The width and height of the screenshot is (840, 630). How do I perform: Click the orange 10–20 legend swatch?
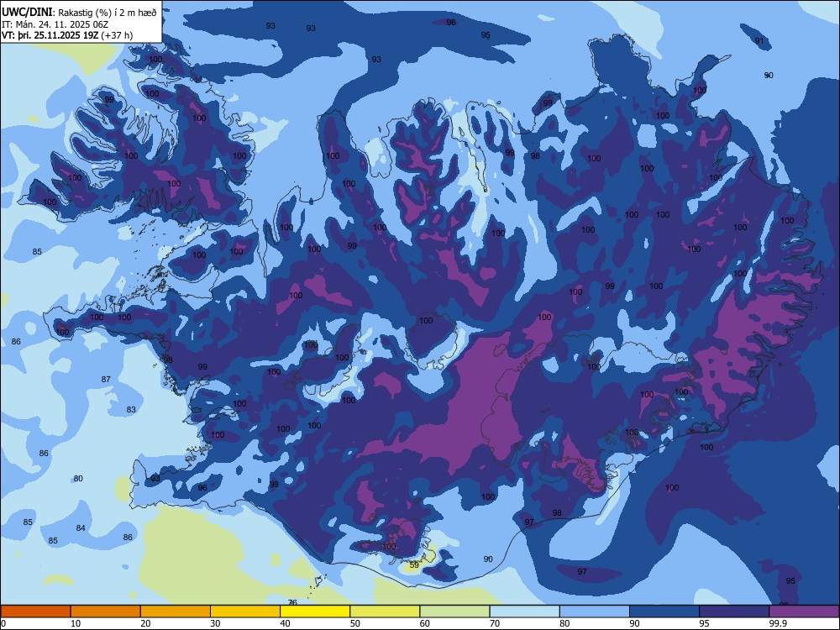(106, 611)
